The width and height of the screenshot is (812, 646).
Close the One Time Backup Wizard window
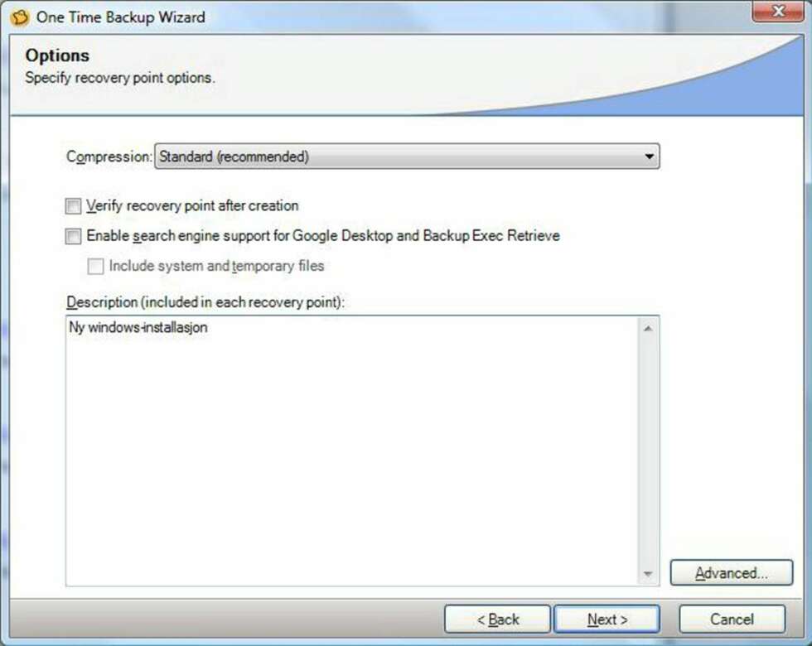[x=778, y=10]
